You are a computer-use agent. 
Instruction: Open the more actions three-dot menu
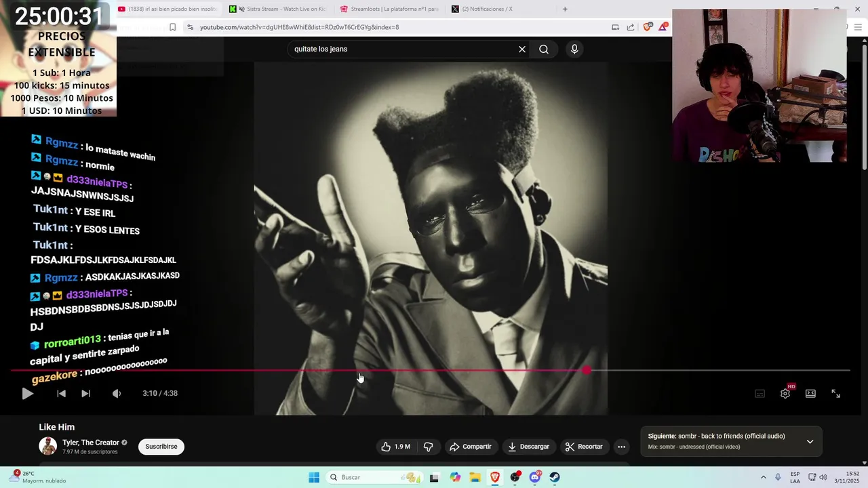tap(621, 447)
